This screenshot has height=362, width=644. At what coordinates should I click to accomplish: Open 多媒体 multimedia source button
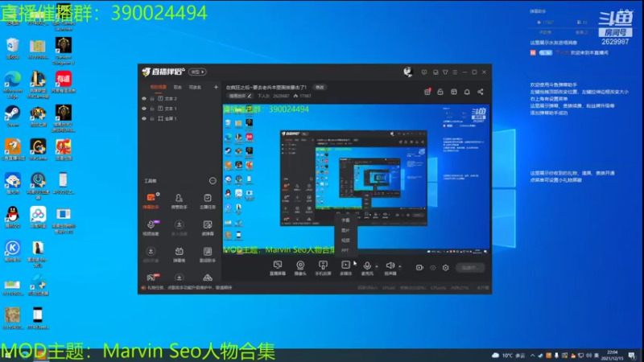click(346, 268)
